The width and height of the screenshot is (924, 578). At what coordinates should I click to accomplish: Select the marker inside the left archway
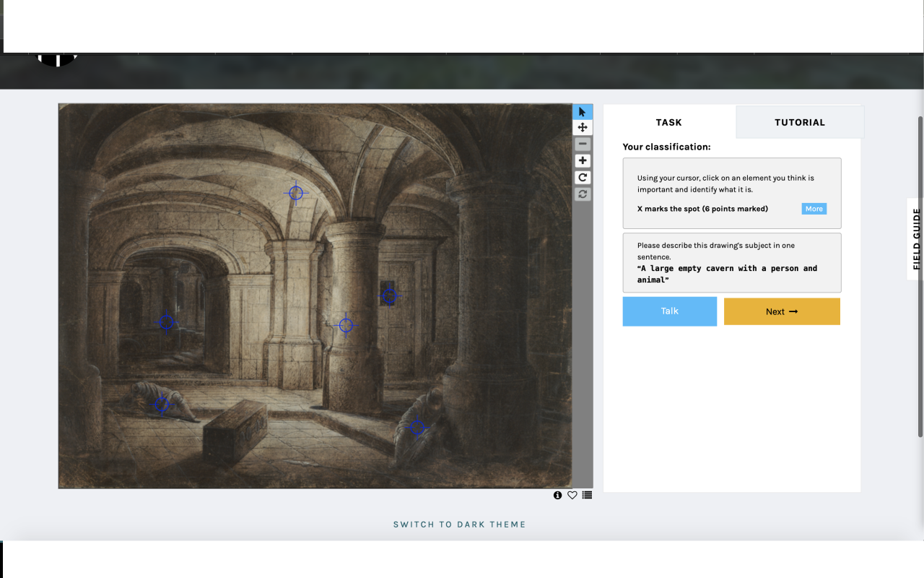[x=167, y=322]
